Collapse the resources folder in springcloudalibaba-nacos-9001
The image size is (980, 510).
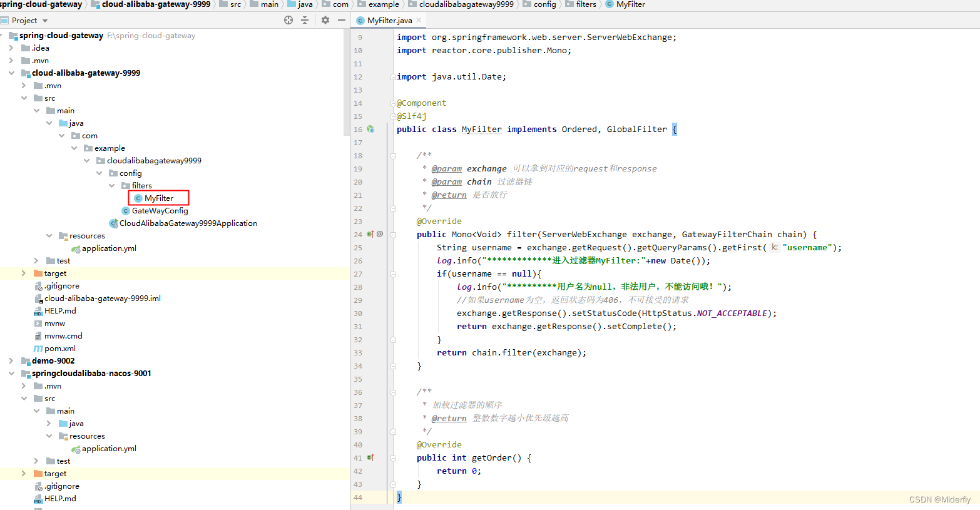(49, 436)
